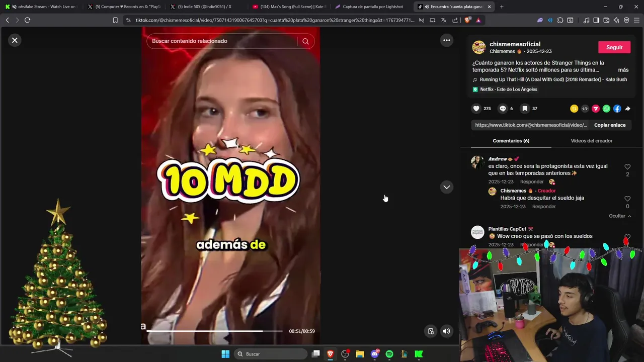Open Brave Shields lion icon
644x362 pixels.
coord(467,20)
